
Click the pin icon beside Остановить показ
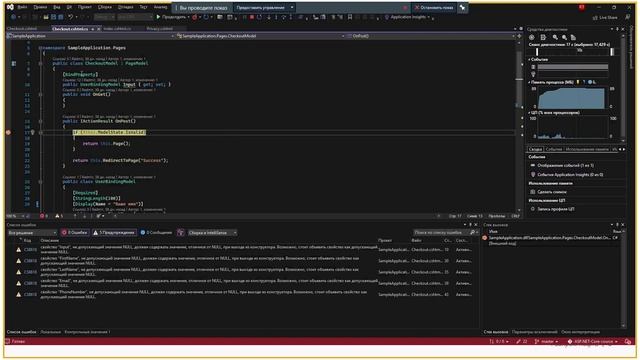[x=462, y=7]
